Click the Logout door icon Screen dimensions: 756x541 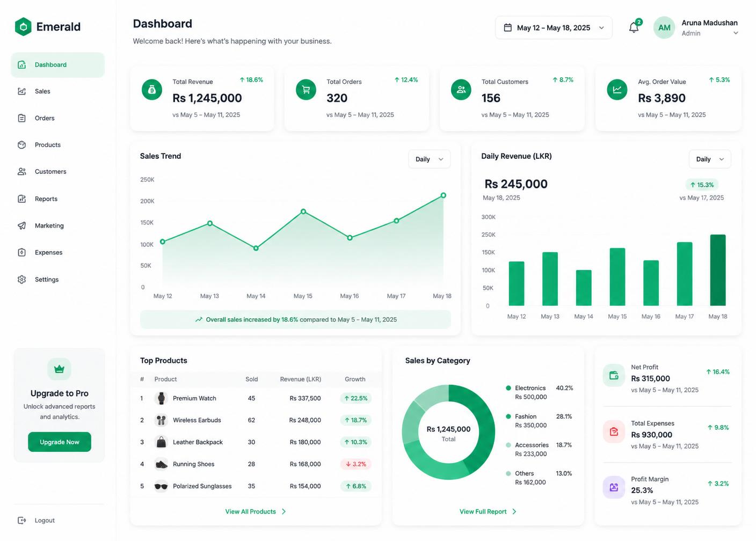(x=22, y=520)
